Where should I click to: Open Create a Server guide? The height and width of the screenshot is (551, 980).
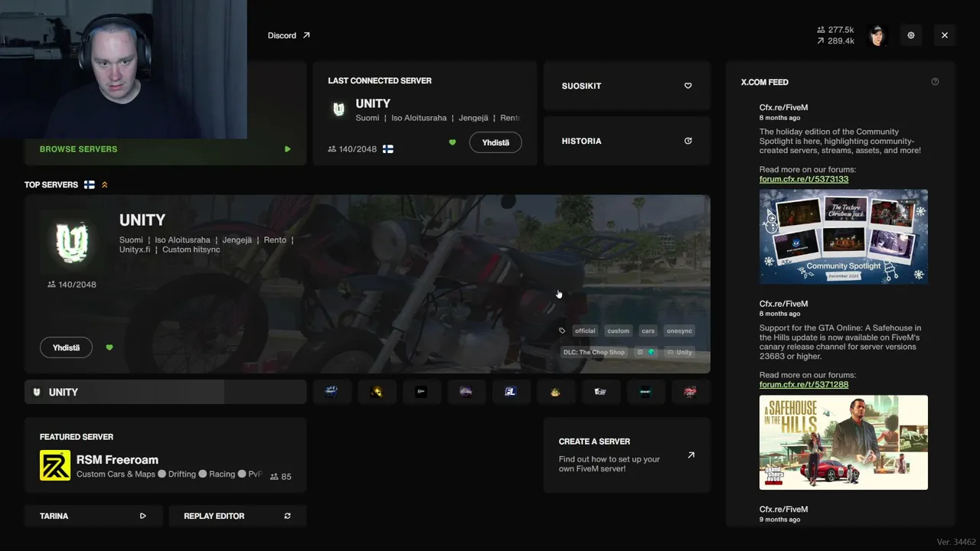tap(627, 455)
